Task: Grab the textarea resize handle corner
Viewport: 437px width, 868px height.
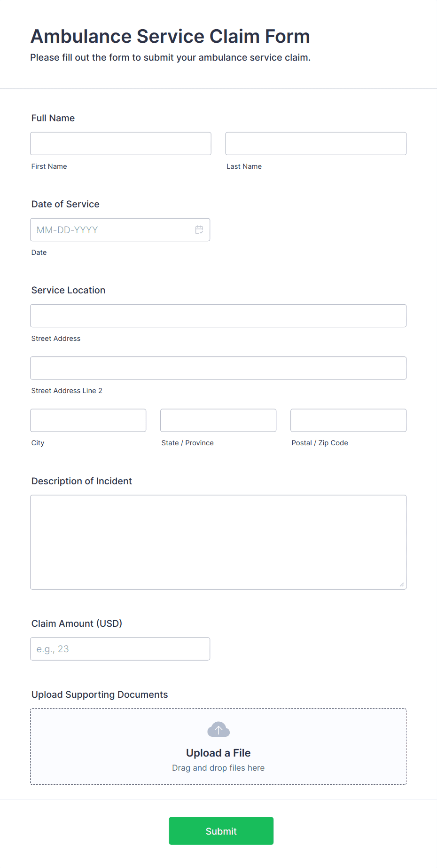Action: (x=402, y=584)
